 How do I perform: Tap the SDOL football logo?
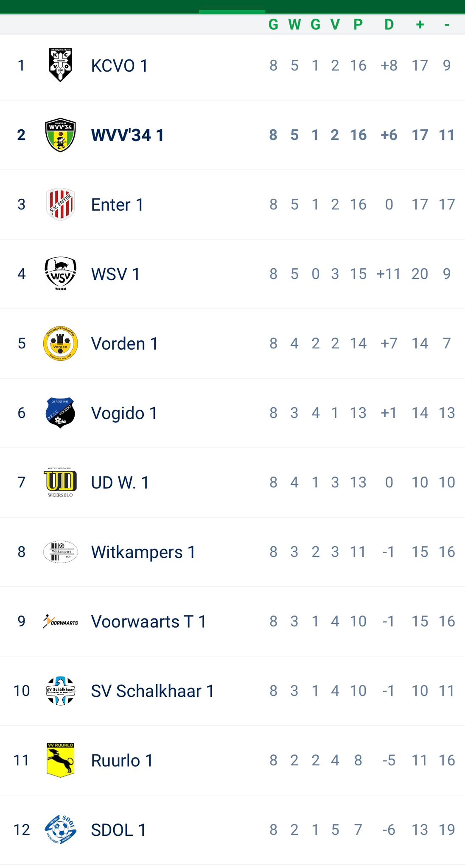point(60,830)
